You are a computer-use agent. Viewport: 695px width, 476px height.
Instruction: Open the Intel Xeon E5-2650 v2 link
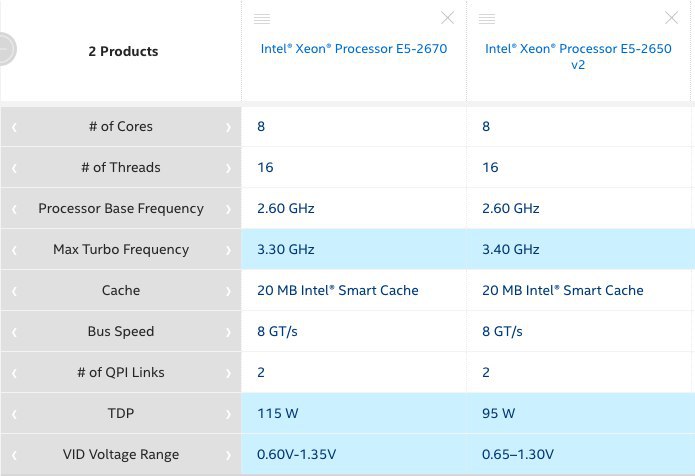click(578, 57)
